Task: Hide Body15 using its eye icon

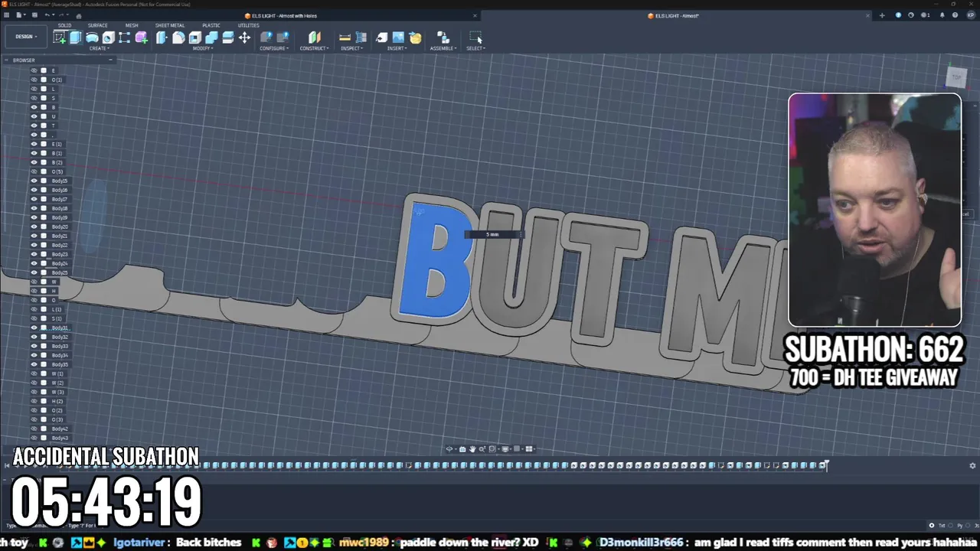Action: 34,181
